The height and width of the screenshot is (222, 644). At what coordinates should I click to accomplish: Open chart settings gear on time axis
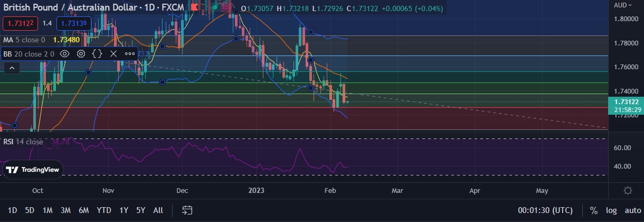click(x=628, y=190)
